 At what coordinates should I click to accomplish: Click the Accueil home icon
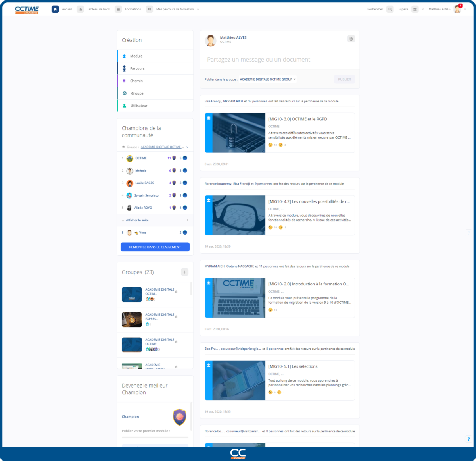[x=55, y=9]
